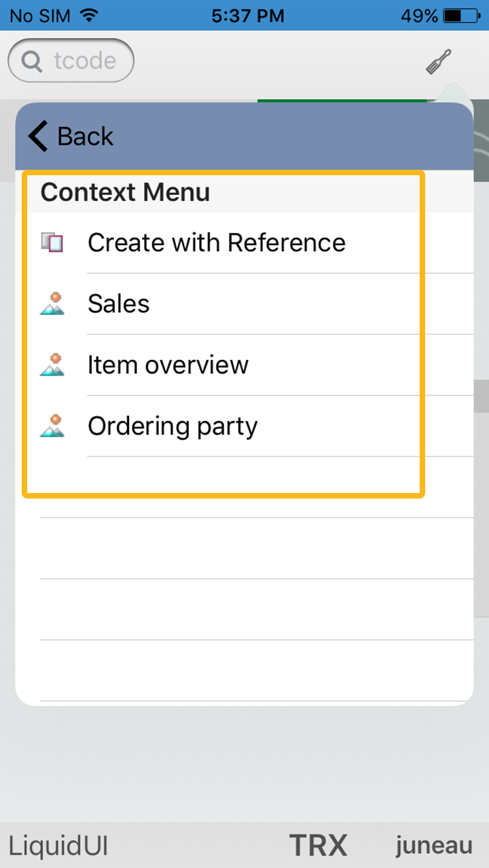
Task: Click the magnifier icon in tcode search
Action: tap(31, 61)
